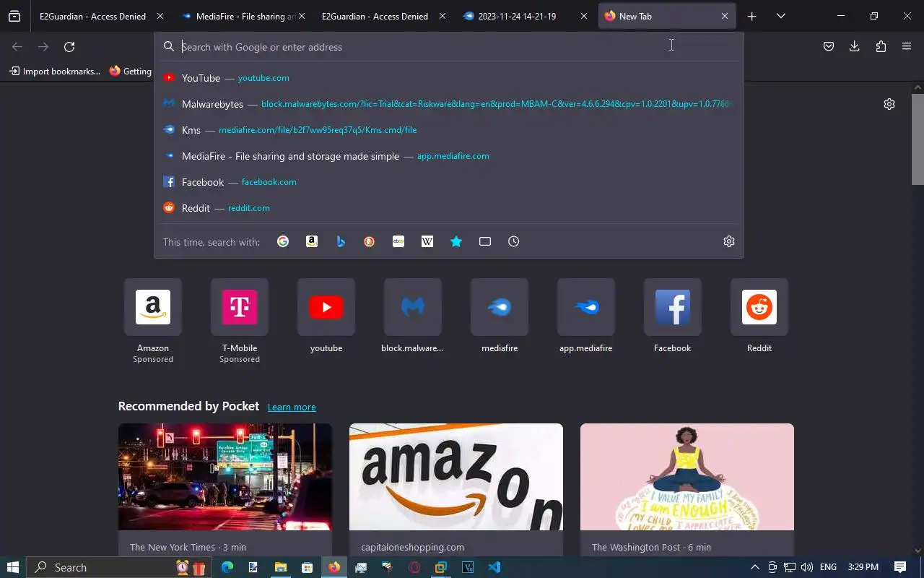Open search settings gear in dropdown
This screenshot has height=578, width=924.
(x=729, y=241)
